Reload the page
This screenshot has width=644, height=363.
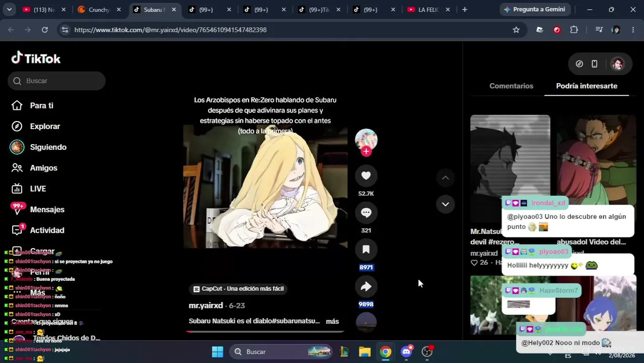point(45,30)
